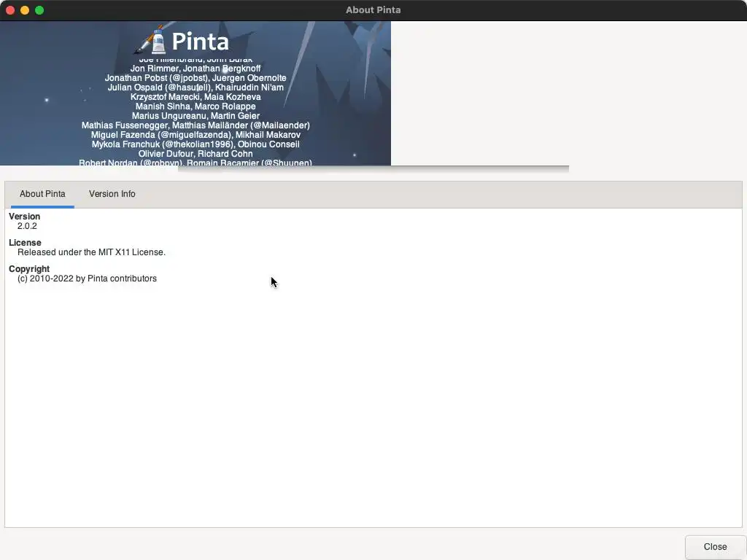Viewport: 747px width, 560px height.
Task: Click the 'Released under the MIT X11 License.' text
Action: tap(91, 252)
